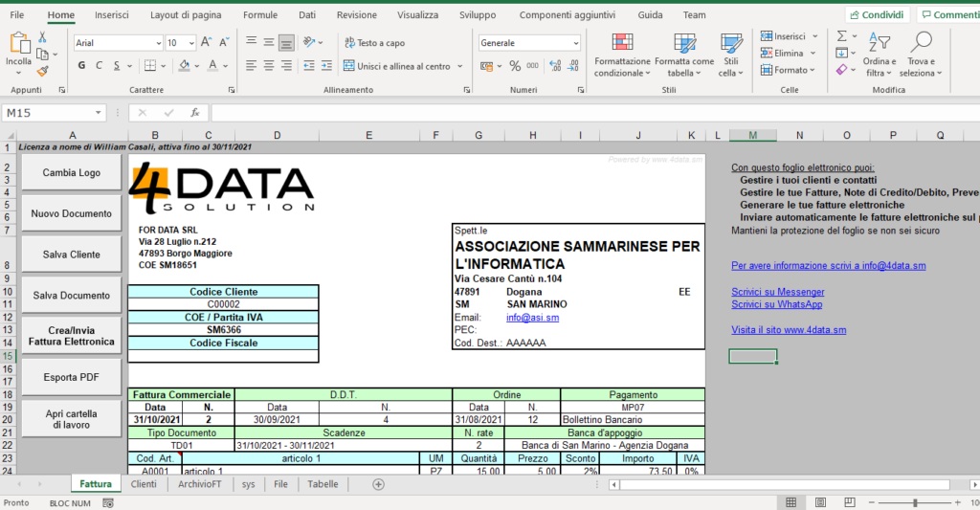This screenshot has width=980, height=510.
Task: Click the Salva Cliente button
Action: (71, 255)
